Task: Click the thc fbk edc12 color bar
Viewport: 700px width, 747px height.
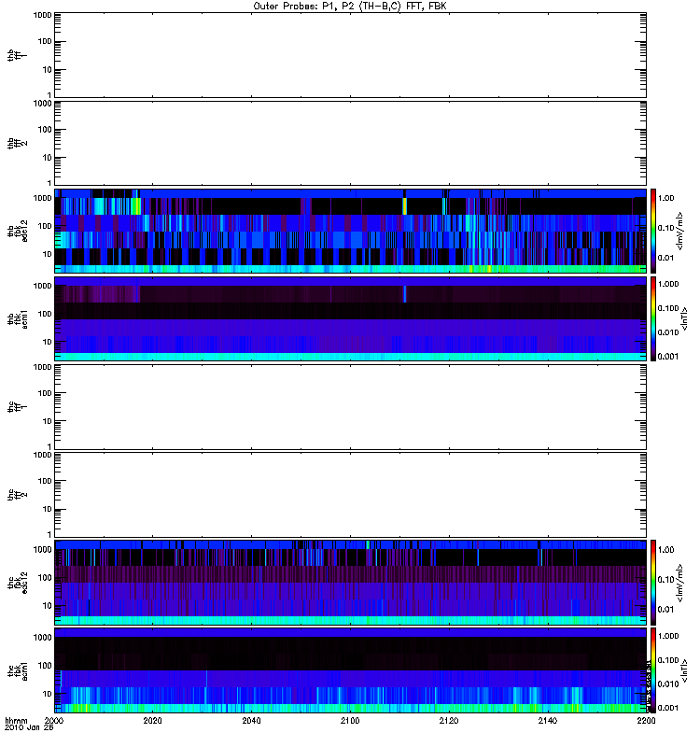Action: pos(653,582)
